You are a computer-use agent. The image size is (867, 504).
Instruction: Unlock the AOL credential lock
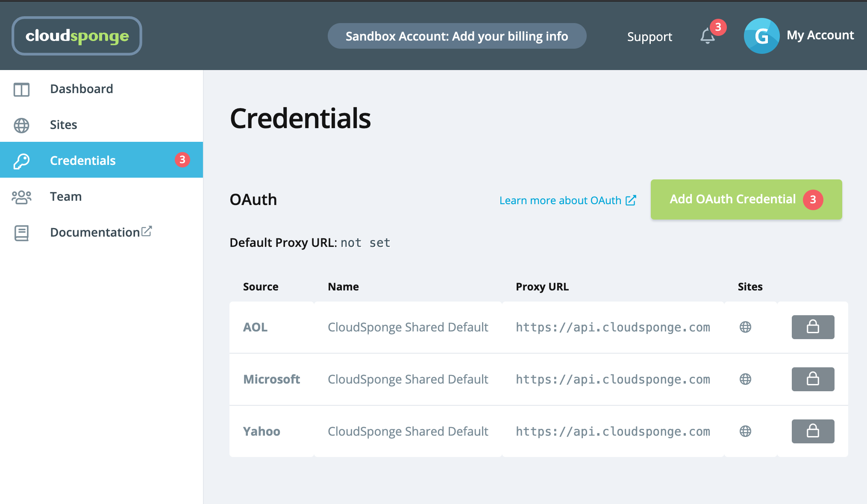(x=812, y=327)
